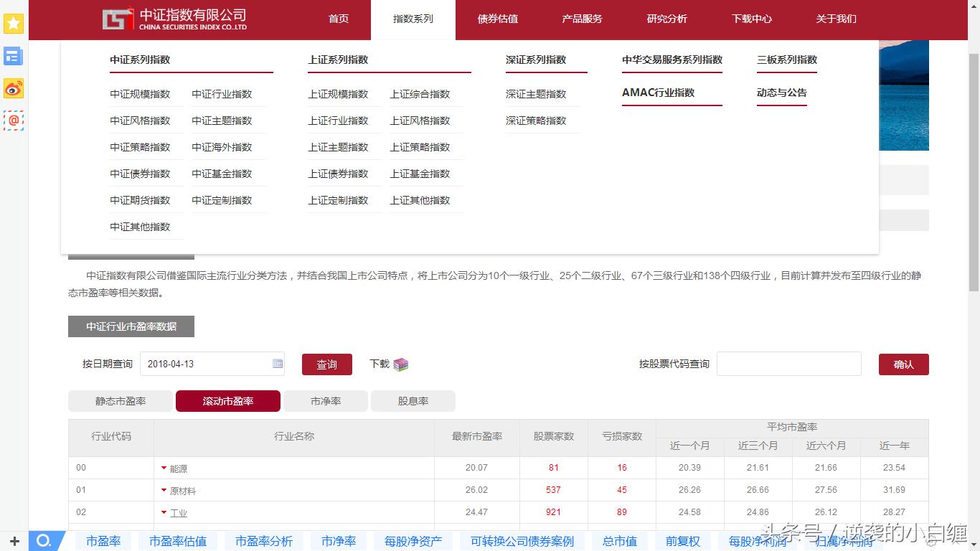980x551 pixels.
Task: Click the stock code query input field
Action: [788, 364]
